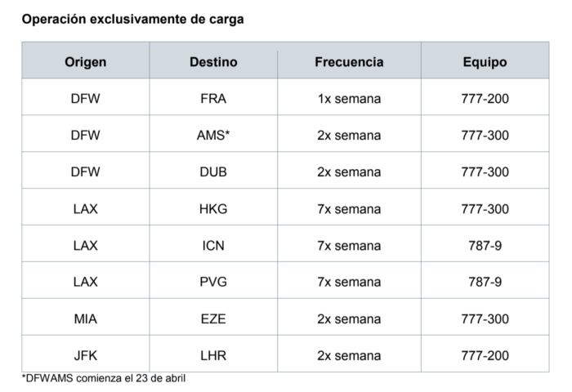Select the FRA destination cell
The image size is (572, 392).
click(x=213, y=99)
